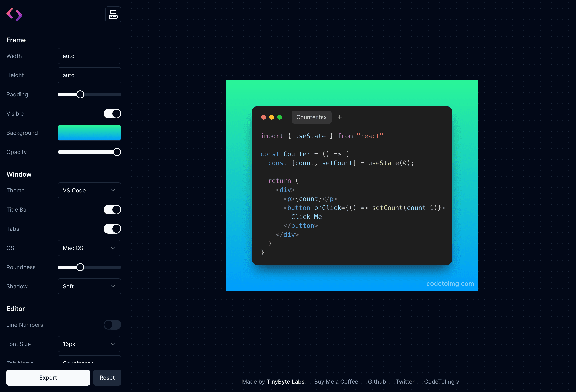
Task: Disable the Title Bar toggle
Action: [112, 210]
